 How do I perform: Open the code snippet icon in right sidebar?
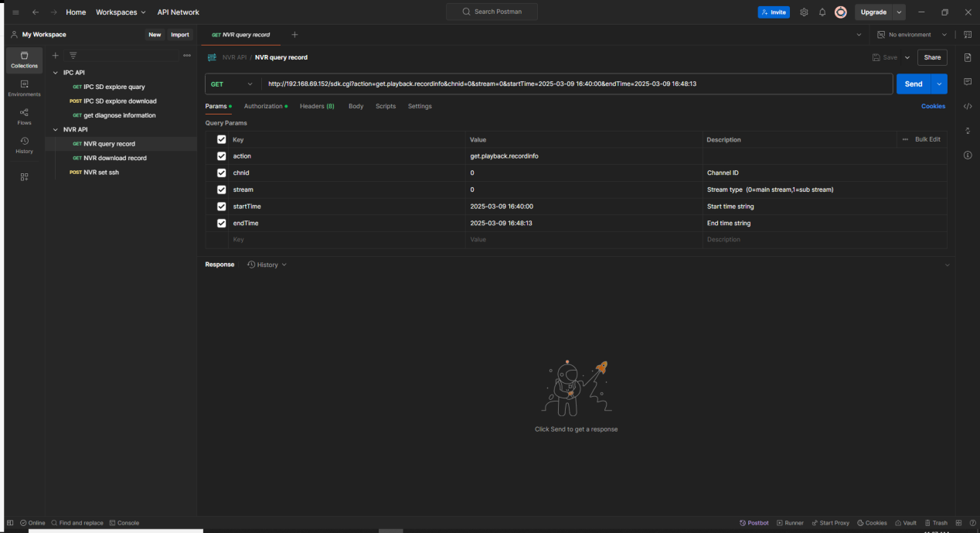(x=968, y=106)
